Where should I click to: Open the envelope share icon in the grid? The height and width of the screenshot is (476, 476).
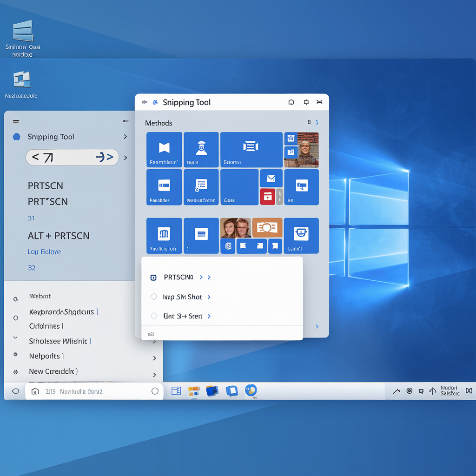(x=271, y=178)
